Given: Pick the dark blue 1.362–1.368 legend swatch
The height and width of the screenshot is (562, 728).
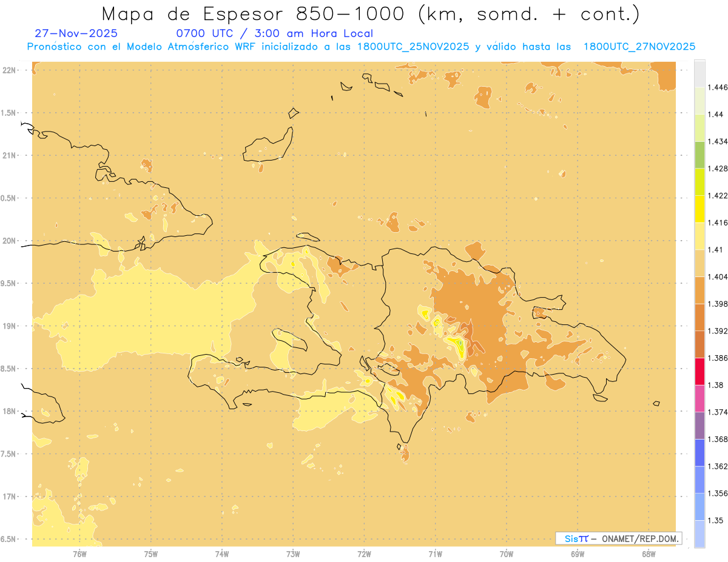Looking at the screenshot, I should (699, 453).
